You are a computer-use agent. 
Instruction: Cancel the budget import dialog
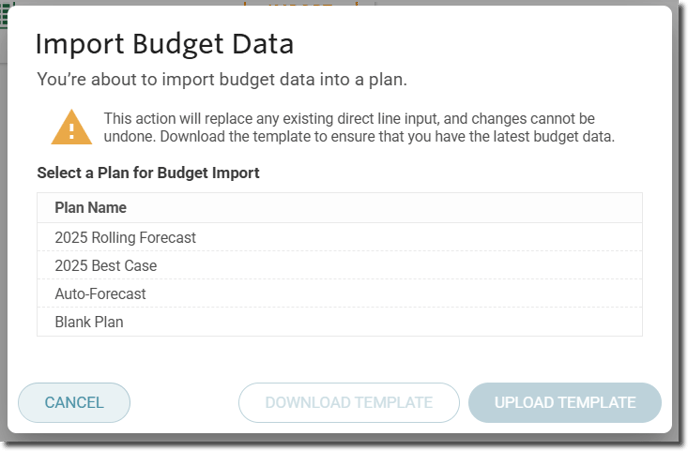point(74,402)
